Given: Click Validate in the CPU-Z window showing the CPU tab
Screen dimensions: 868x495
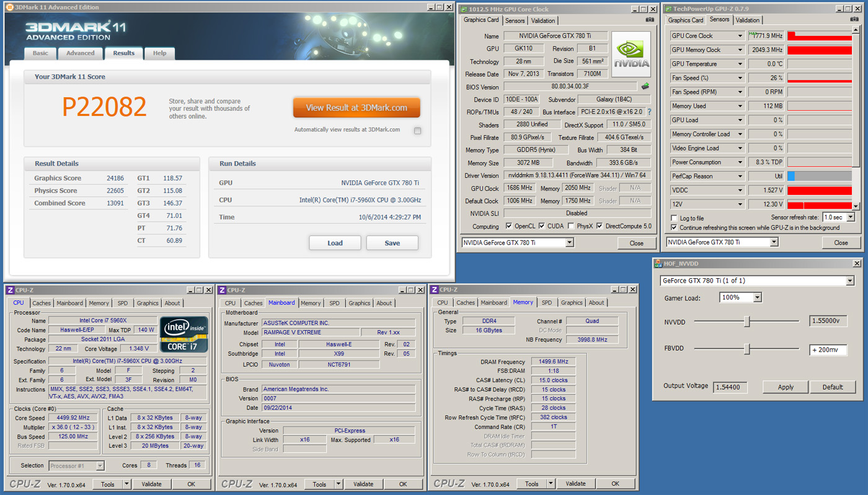Looking at the screenshot, I should [151, 484].
